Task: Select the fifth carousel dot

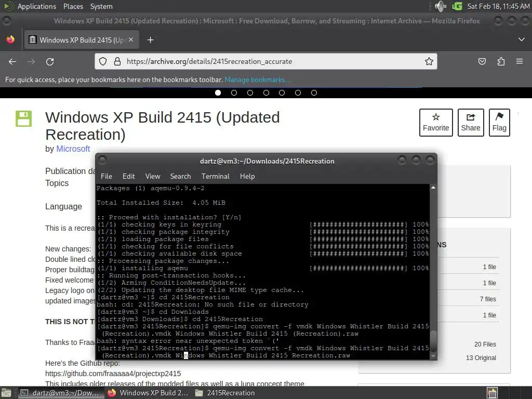Action: [x=282, y=92]
